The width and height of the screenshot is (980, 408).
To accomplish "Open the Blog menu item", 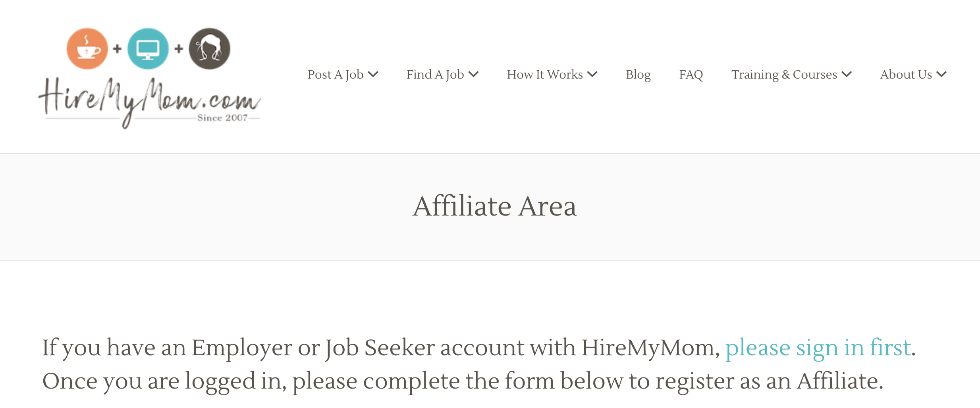I will pyautogui.click(x=638, y=75).
